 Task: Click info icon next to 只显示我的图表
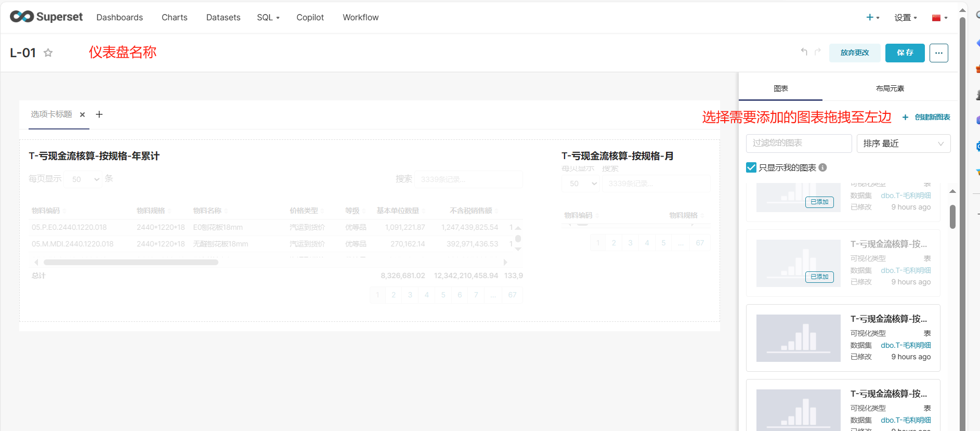[x=822, y=167]
